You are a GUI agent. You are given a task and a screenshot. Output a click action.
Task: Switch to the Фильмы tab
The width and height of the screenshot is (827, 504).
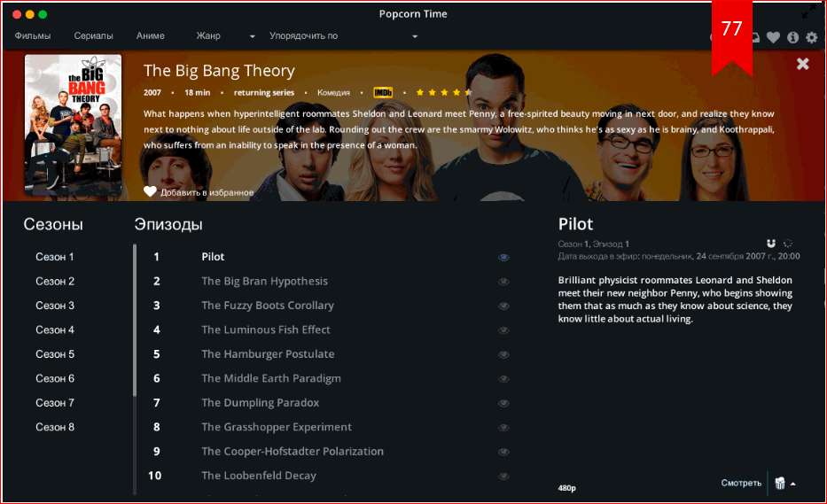(x=33, y=35)
